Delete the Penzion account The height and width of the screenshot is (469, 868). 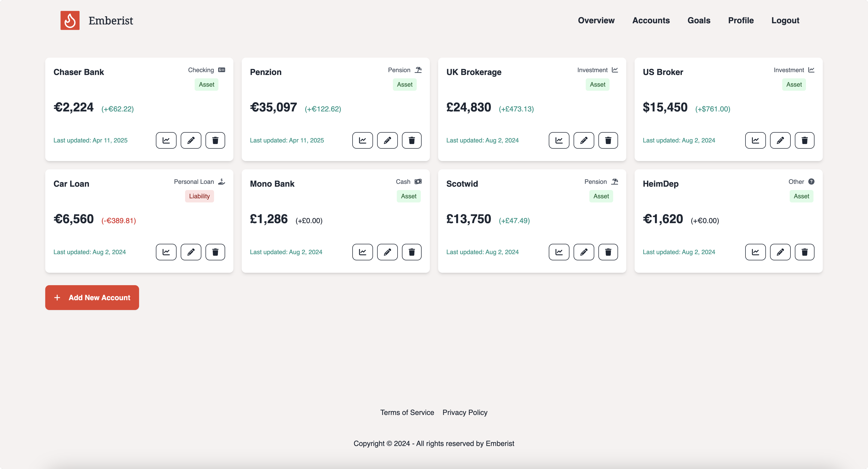[x=412, y=140]
